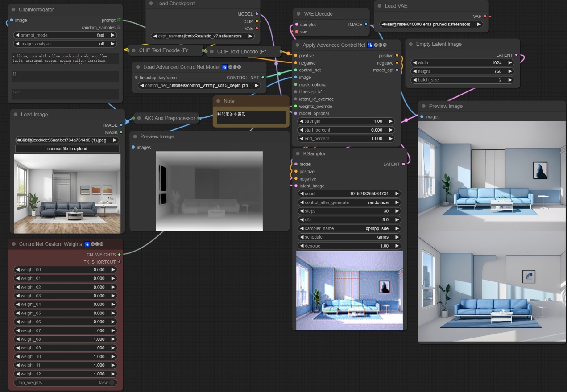Increase batch_size with its right arrow

coord(510,80)
